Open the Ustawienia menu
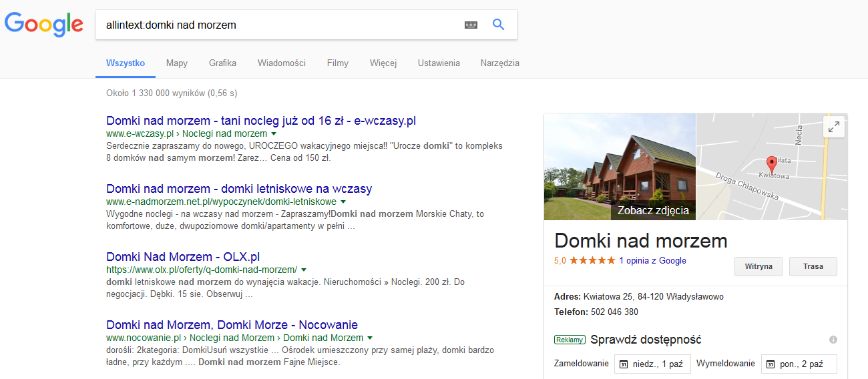This screenshot has height=379, width=868. pos(439,63)
